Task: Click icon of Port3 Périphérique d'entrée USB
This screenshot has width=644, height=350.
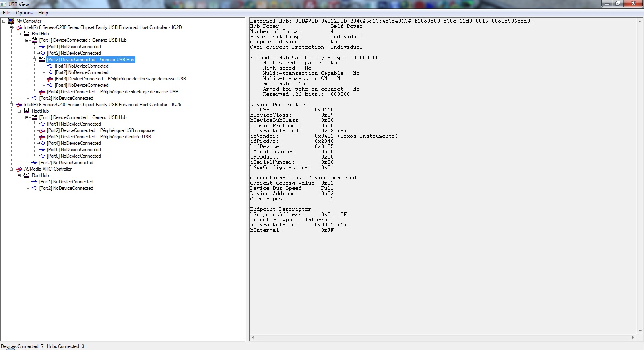Action: click(x=42, y=137)
